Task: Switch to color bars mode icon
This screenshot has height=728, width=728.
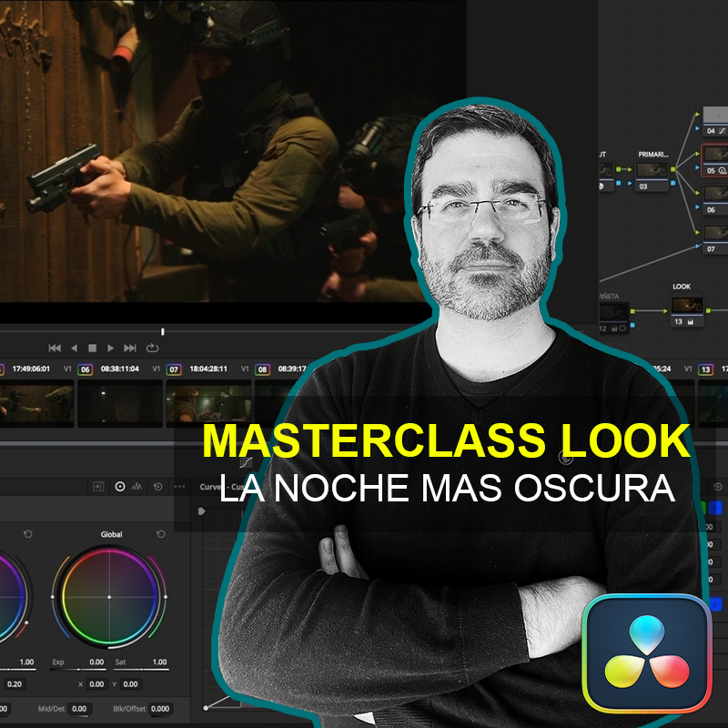Action: click(136, 486)
